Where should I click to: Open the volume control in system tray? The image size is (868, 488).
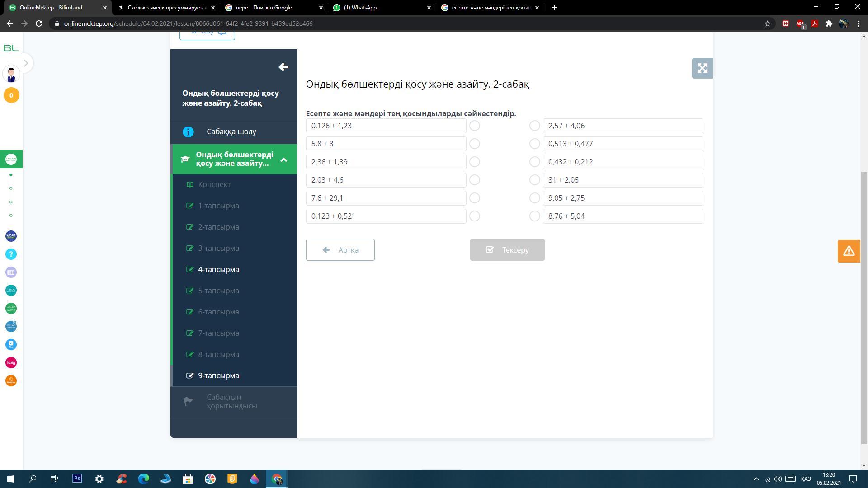point(778,479)
